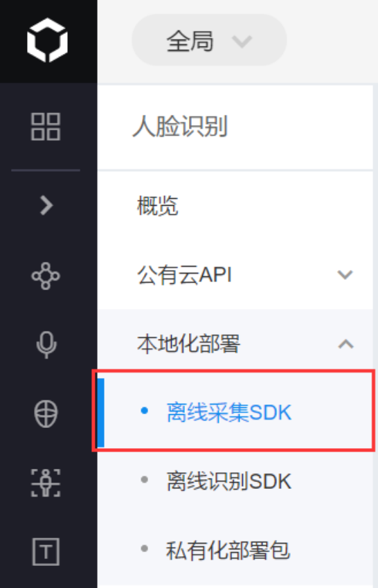Click the gray bullet beside 离线识别SDK
The image size is (378, 588).
click(x=144, y=480)
